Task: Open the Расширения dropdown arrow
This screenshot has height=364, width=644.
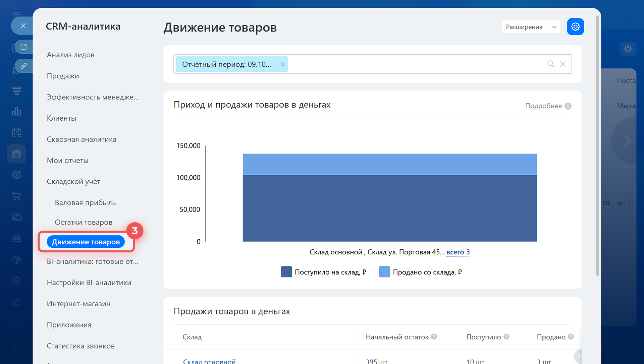Action: click(554, 27)
